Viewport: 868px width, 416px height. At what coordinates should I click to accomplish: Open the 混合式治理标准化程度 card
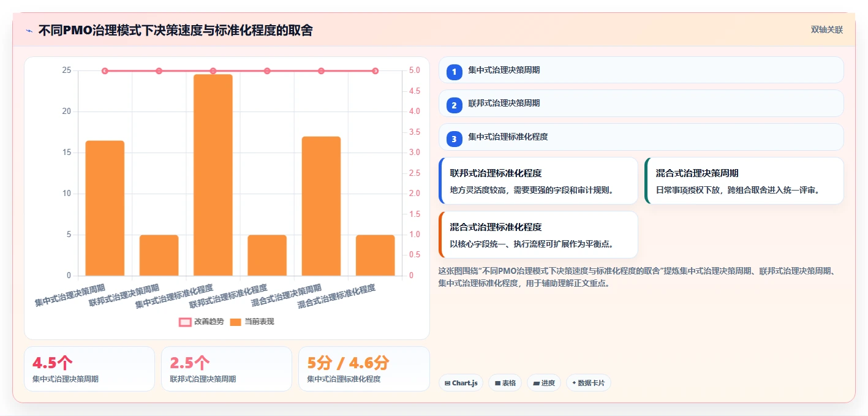(x=538, y=235)
